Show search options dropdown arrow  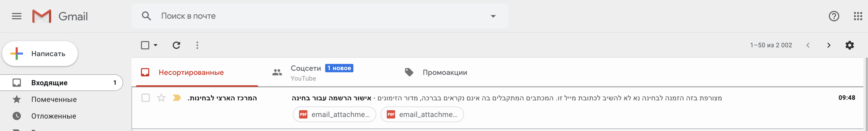[x=493, y=16]
